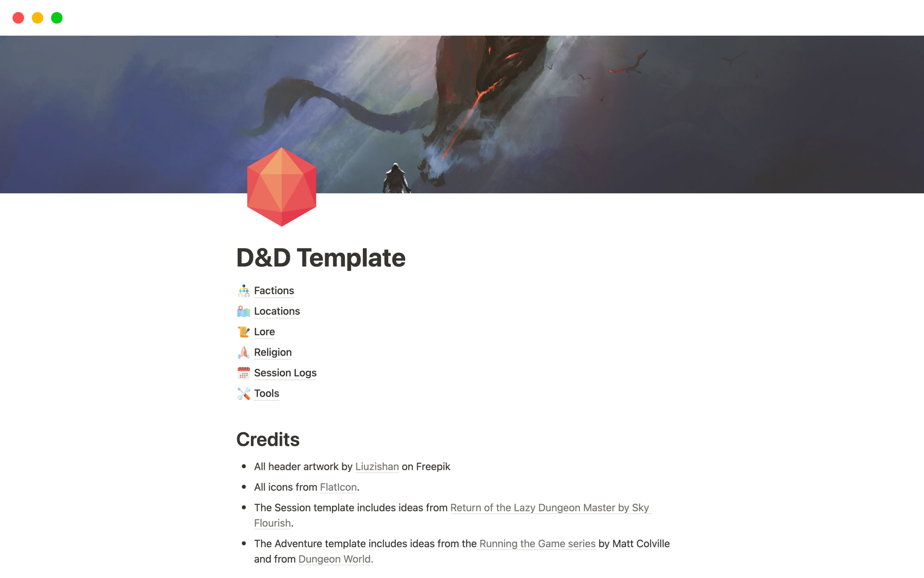Click the Locations section icon
This screenshot has width=924, height=578.
243,310
